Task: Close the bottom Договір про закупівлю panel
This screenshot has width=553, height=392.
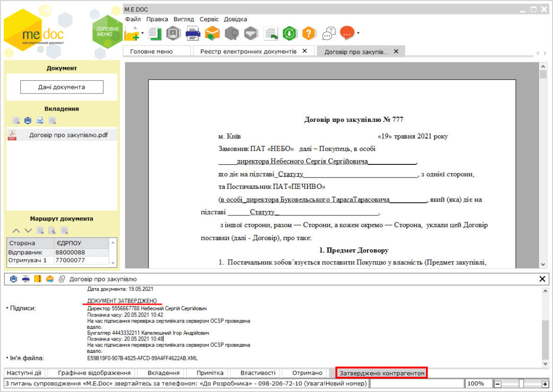Action: (x=543, y=279)
